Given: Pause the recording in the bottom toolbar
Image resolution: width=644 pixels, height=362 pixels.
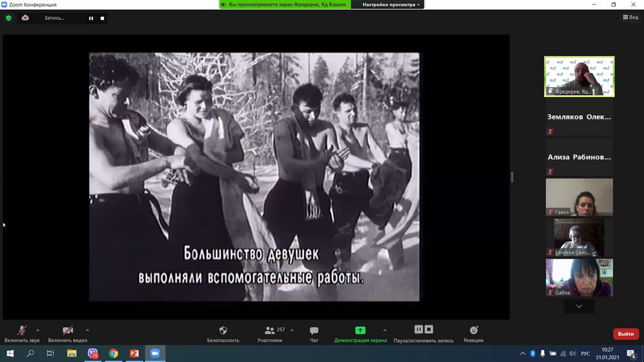Looking at the screenshot, I should (419, 330).
